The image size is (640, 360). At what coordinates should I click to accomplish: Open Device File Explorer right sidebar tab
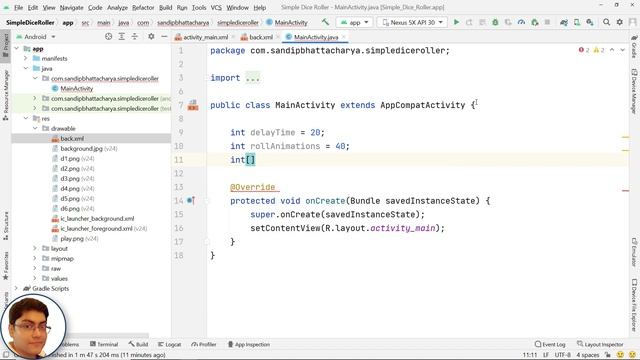coord(634,304)
